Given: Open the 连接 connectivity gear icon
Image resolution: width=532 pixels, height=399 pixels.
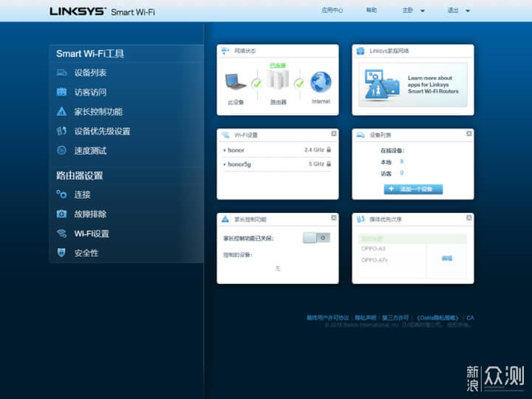Looking at the screenshot, I should (61, 194).
